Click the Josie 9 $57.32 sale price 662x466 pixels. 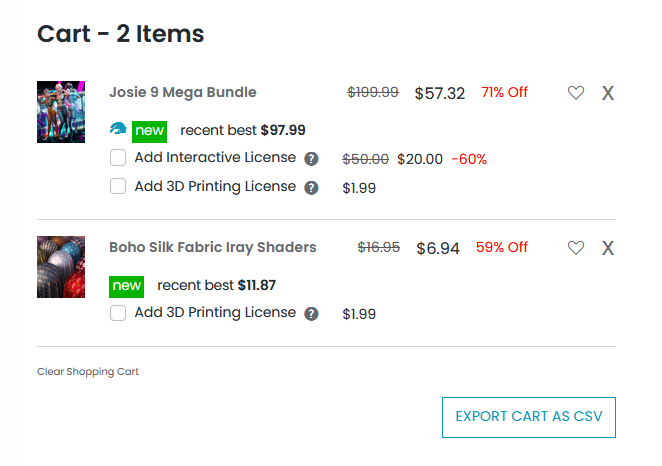pyautogui.click(x=440, y=93)
